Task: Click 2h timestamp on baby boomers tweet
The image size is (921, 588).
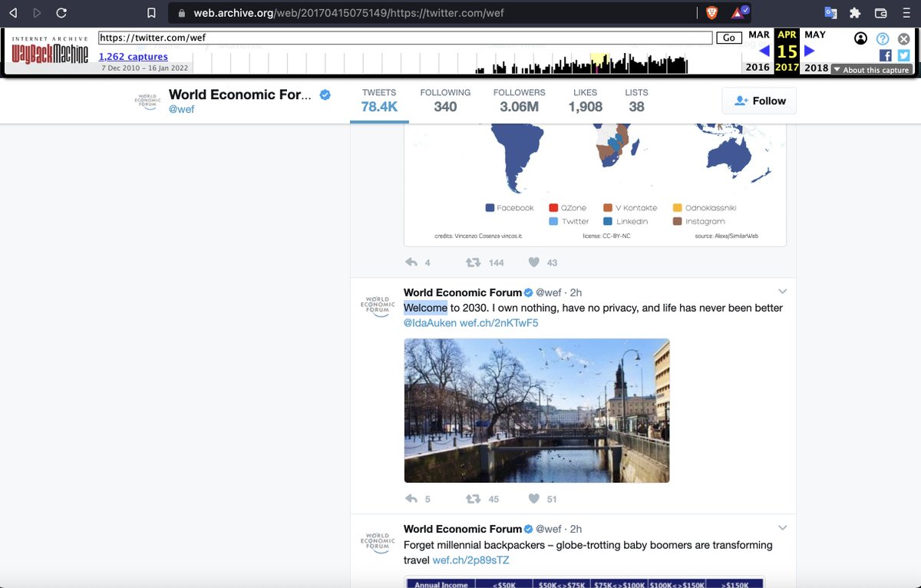Action: [576, 529]
